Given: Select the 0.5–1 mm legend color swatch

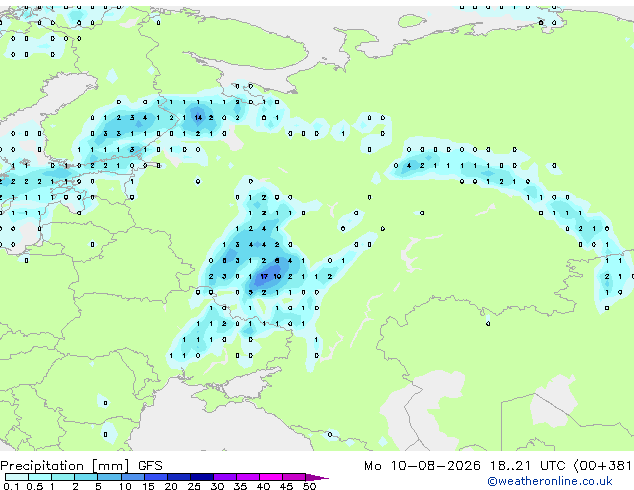Looking at the screenshot, I should click(x=40, y=477).
